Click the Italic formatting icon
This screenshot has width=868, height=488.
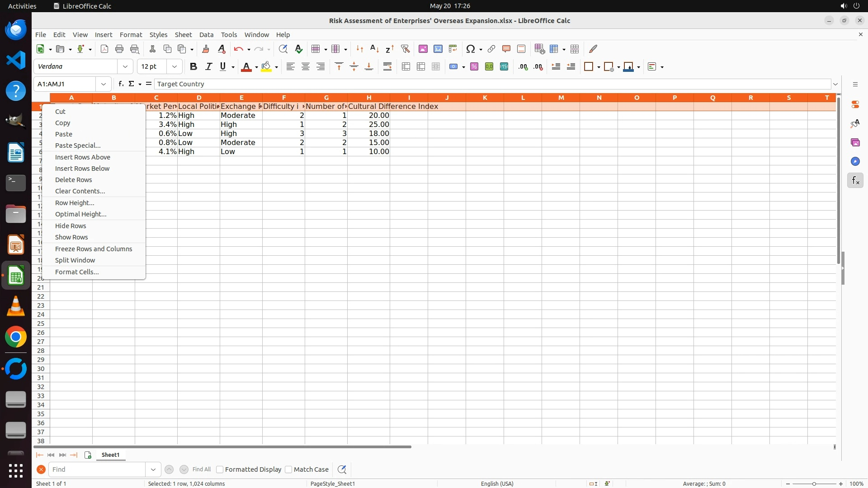click(208, 67)
